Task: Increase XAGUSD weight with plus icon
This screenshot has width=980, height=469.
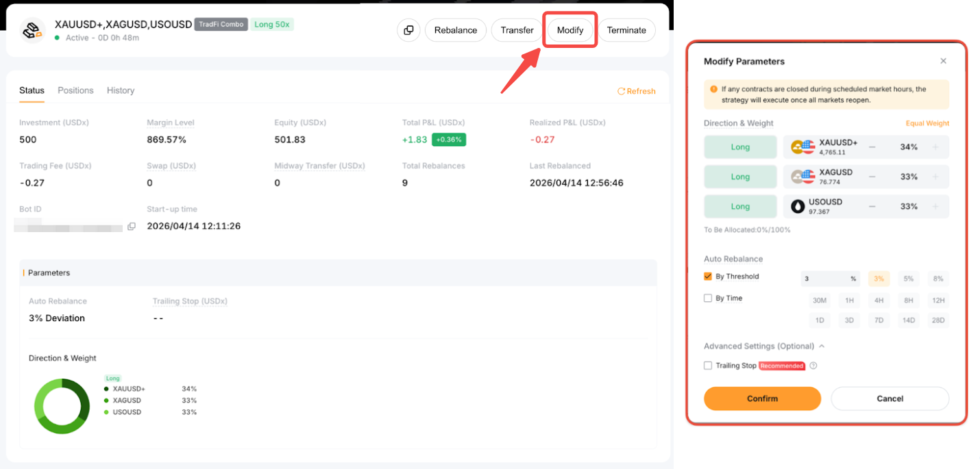Action: (935, 177)
